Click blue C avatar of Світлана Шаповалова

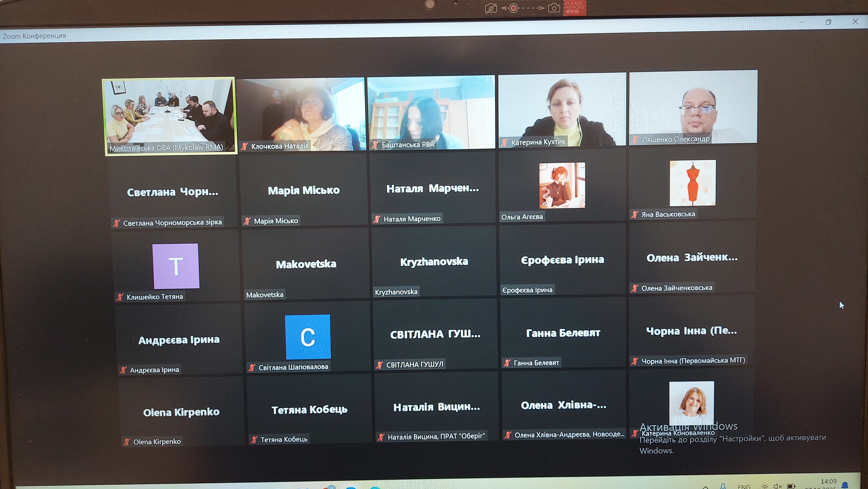tap(308, 337)
